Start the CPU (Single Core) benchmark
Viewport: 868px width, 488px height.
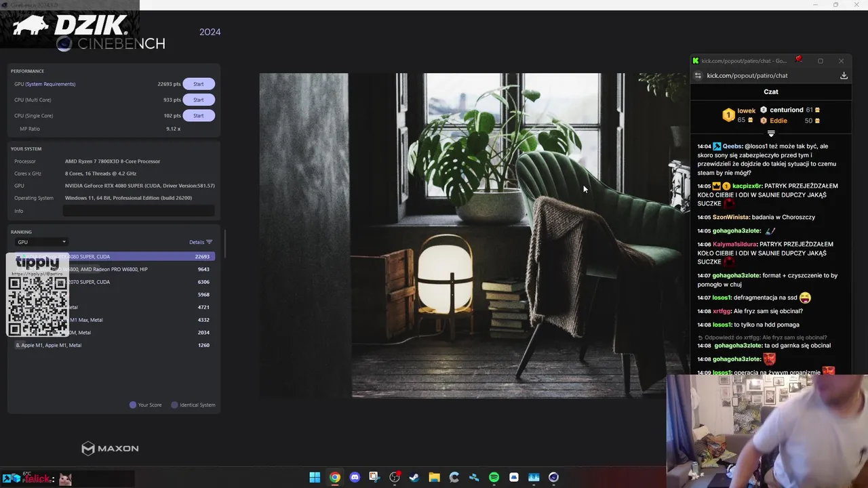click(x=199, y=115)
